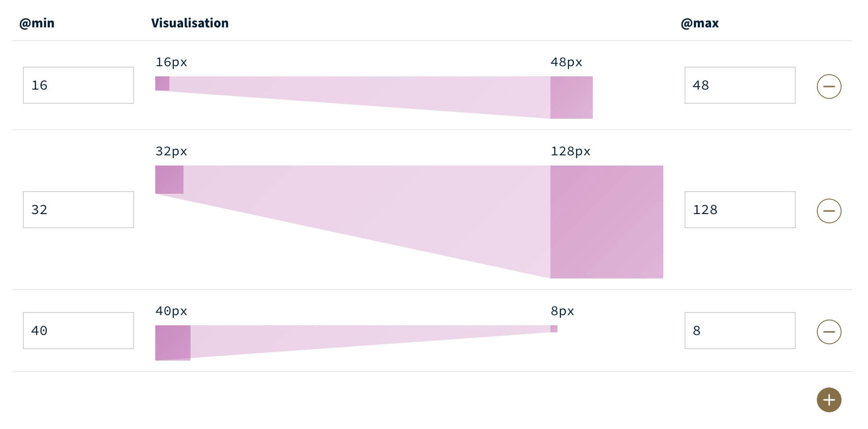This screenshot has width=868, height=429.
Task: Remove the 16 to 48 row
Action: 829,87
